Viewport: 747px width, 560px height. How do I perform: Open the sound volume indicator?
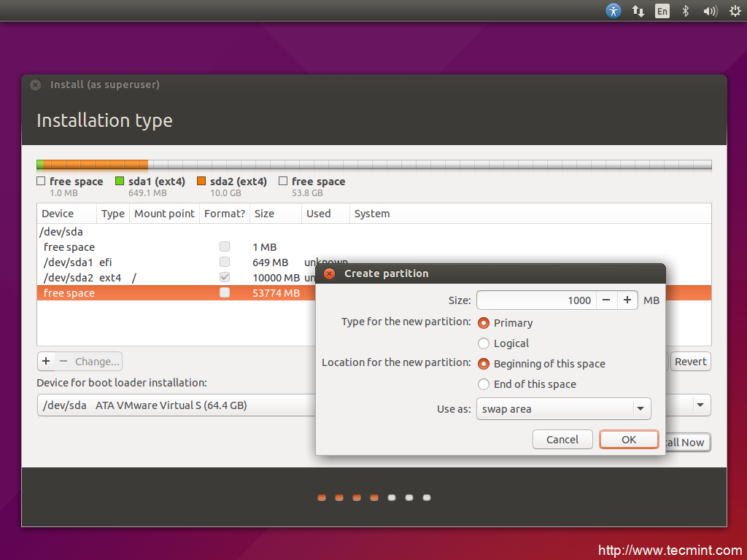pos(710,11)
